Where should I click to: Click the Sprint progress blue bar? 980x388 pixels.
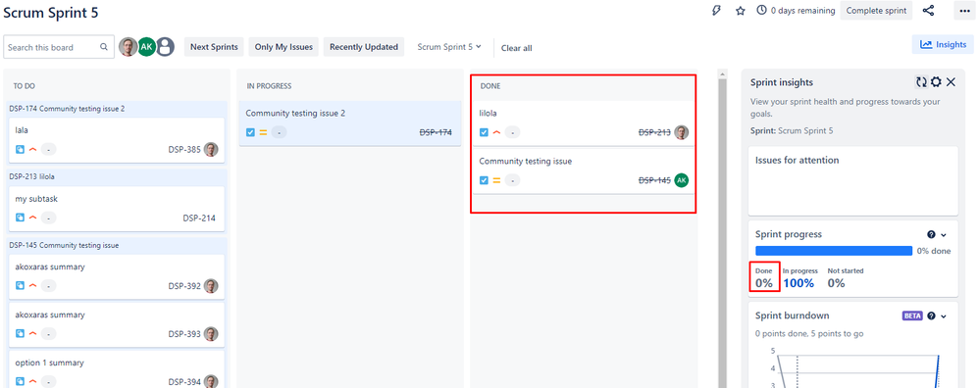(834, 251)
